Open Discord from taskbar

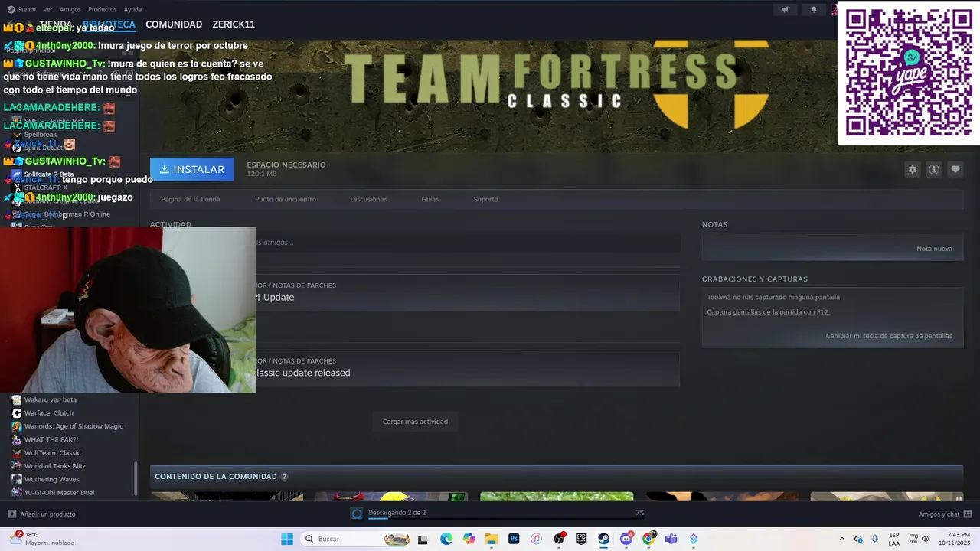pos(626,539)
